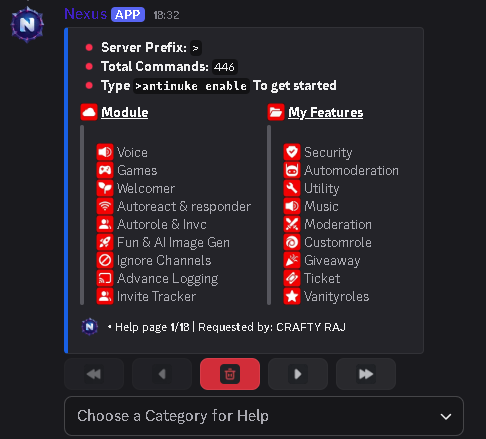Click the Security shield icon
Image resolution: width=486 pixels, height=439 pixels.
pyautogui.click(x=292, y=152)
